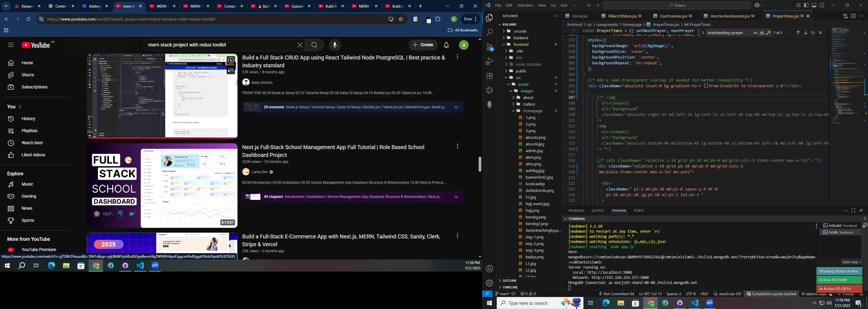Screen dimensions: 868x309
Task: Expand the node_modules folder
Action: click(x=528, y=65)
